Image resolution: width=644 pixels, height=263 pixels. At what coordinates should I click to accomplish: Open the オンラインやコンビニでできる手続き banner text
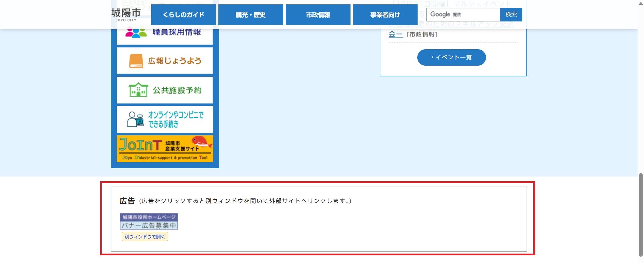pyautogui.click(x=176, y=120)
